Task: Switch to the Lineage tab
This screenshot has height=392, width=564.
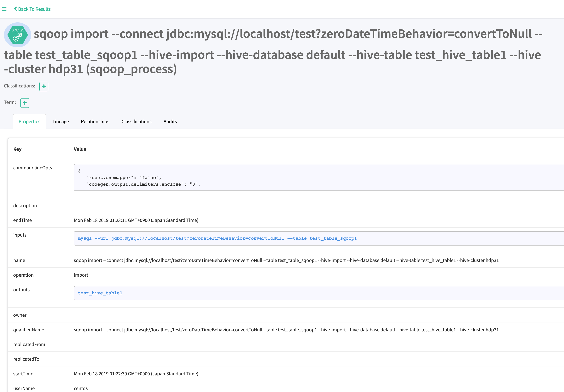Action: pyautogui.click(x=60, y=121)
